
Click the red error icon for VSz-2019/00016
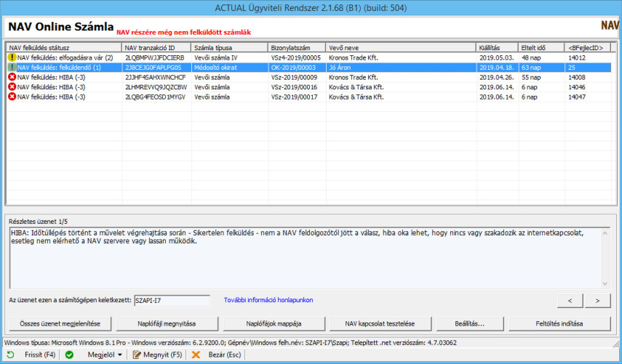[x=12, y=87]
